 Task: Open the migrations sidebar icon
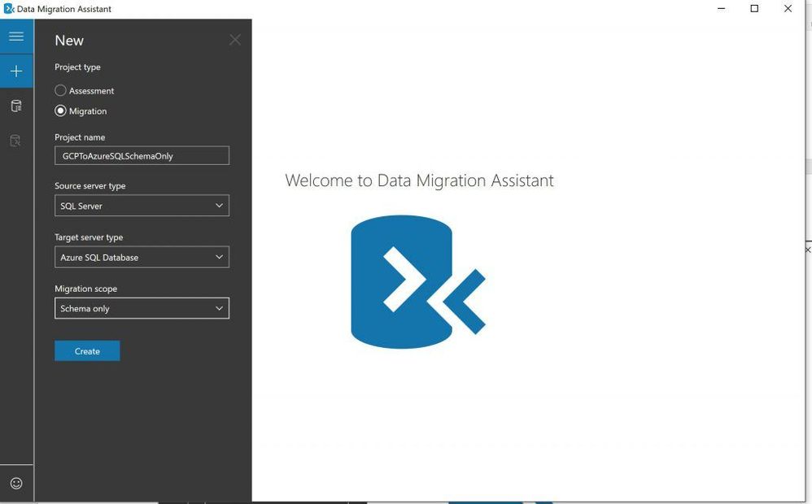click(16, 141)
